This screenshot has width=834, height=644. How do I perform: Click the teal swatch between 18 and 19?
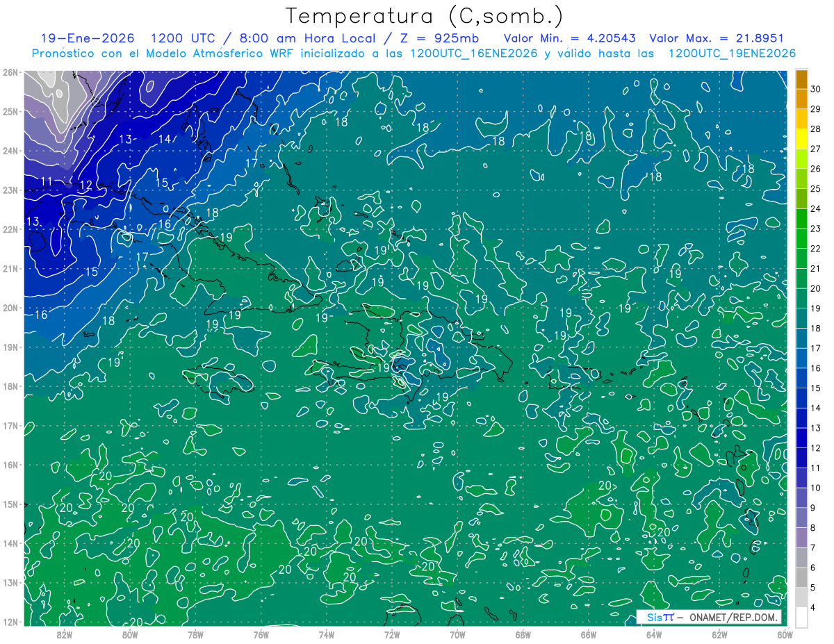(802, 318)
